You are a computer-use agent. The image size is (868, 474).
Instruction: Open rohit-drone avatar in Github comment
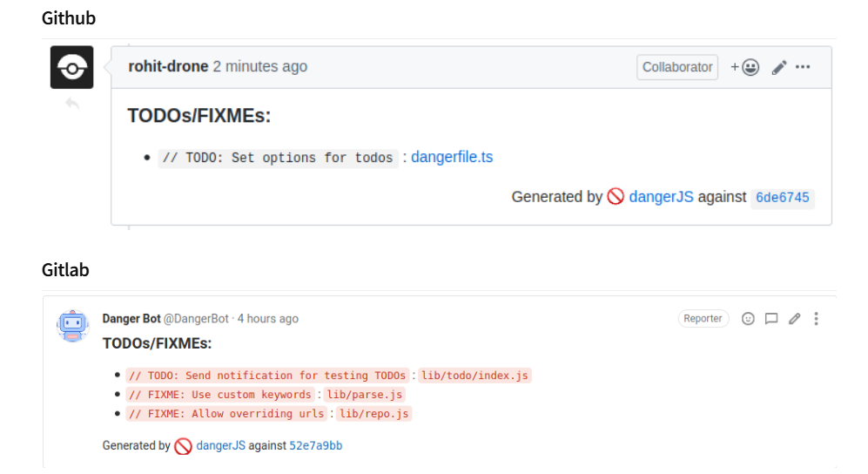[72, 68]
